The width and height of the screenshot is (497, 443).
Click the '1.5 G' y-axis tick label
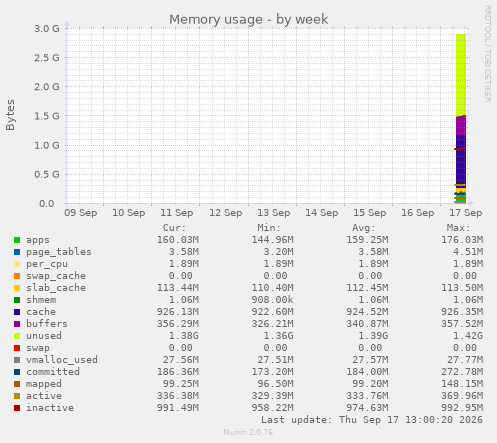point(47,116)
